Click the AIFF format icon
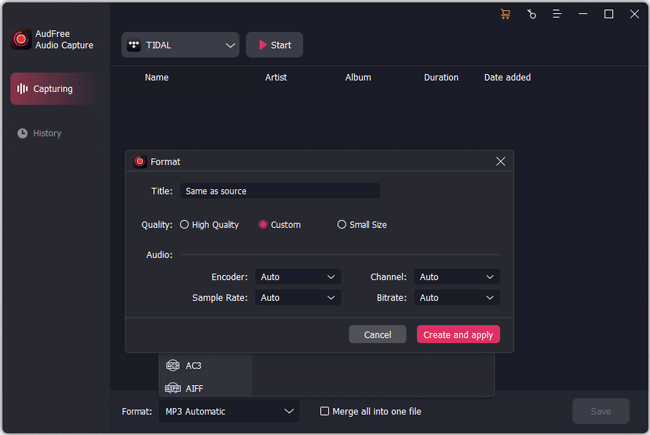The height and width of the screenshot is (435, 650). (173, 388)
